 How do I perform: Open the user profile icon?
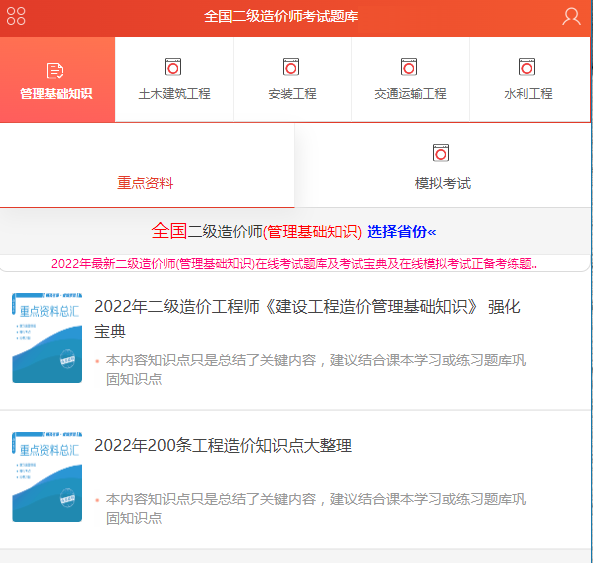click(x=571, y=17)
